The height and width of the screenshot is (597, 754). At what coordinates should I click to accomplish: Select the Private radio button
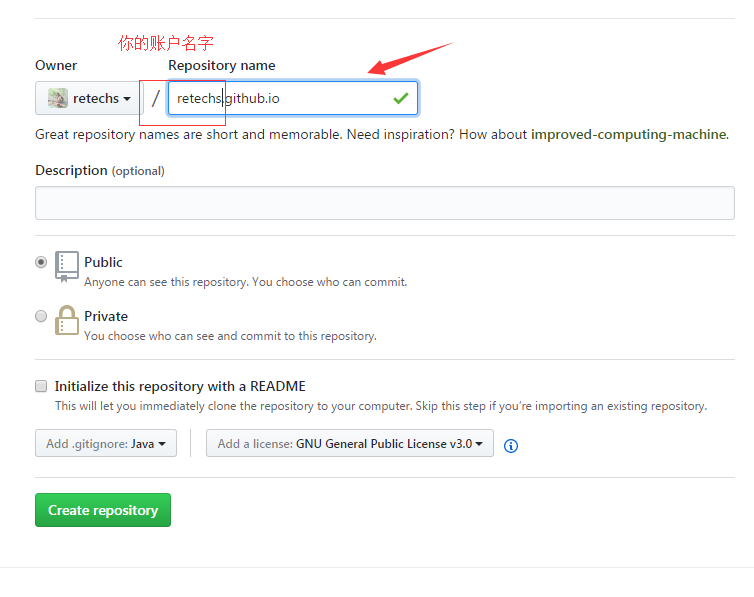pyautogui.click(x=41, y=316)
